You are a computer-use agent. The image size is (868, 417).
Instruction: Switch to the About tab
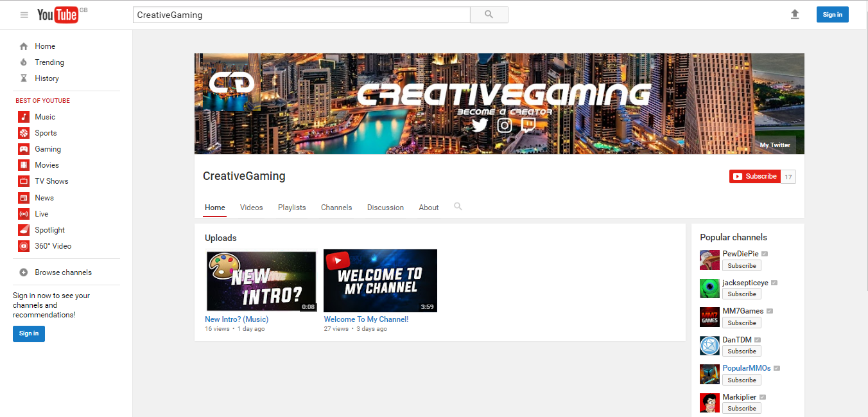coord(429,208)
